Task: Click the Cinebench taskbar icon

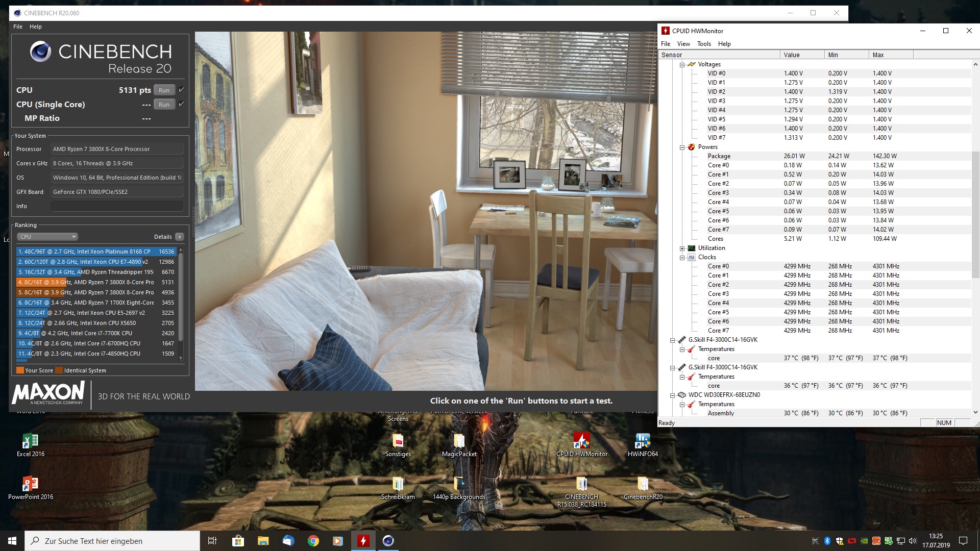Action: pyautogui.click(x=388, y=541)
